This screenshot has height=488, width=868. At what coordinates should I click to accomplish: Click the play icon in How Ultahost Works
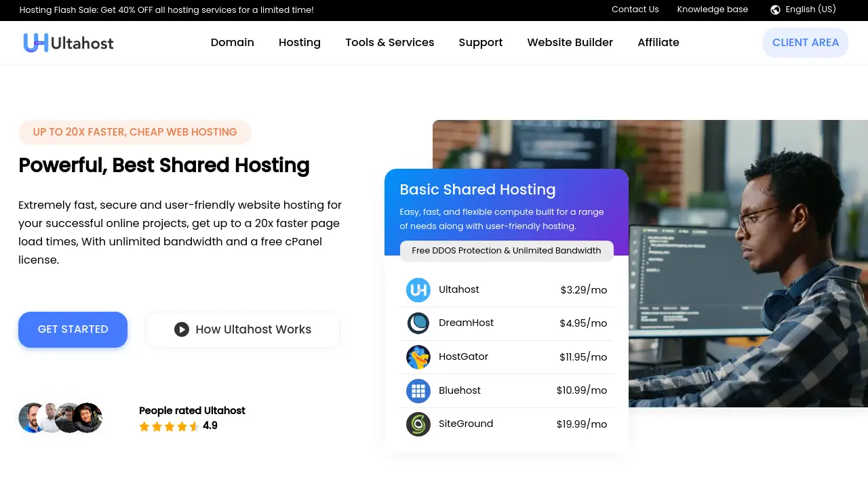tap(182, 329)
